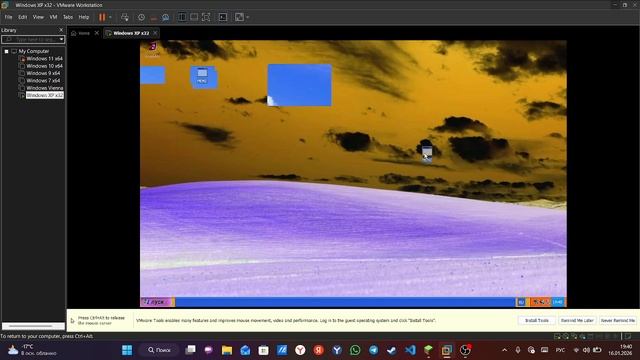Enter full screen mode icon

pos(206,17)
